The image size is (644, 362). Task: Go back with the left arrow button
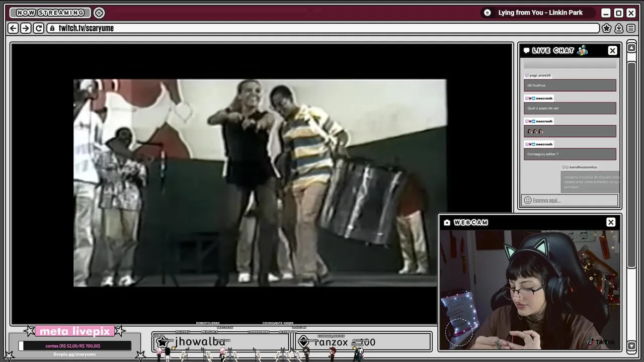pos(14,28)
